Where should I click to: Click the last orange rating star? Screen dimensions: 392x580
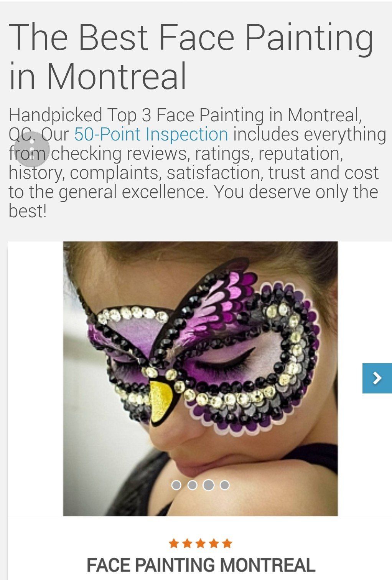point(227,543)
